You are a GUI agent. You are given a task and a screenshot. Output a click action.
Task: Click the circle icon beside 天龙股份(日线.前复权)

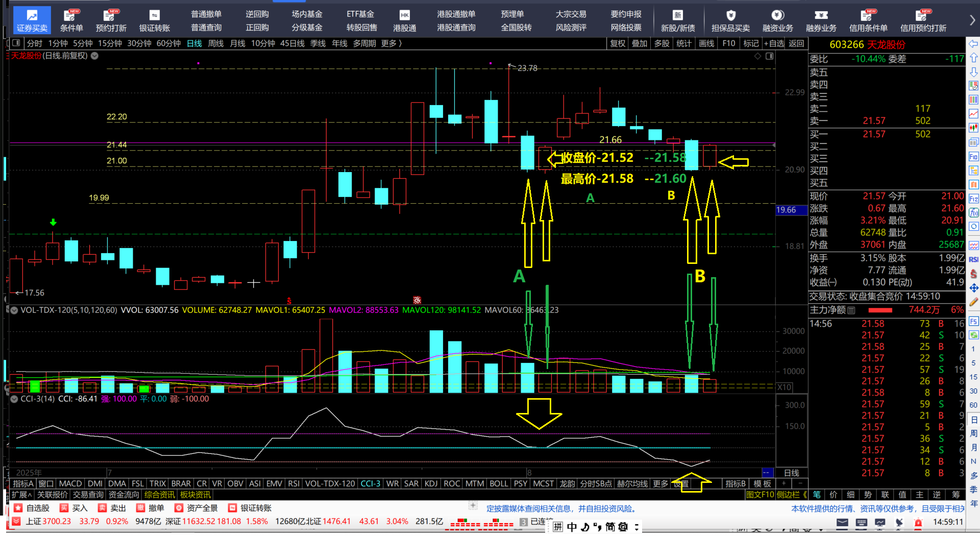pos(94,56)
